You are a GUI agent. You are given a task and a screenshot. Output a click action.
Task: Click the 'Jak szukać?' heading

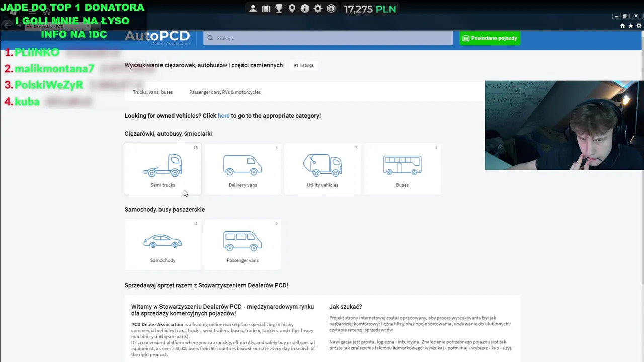[345, 307]
